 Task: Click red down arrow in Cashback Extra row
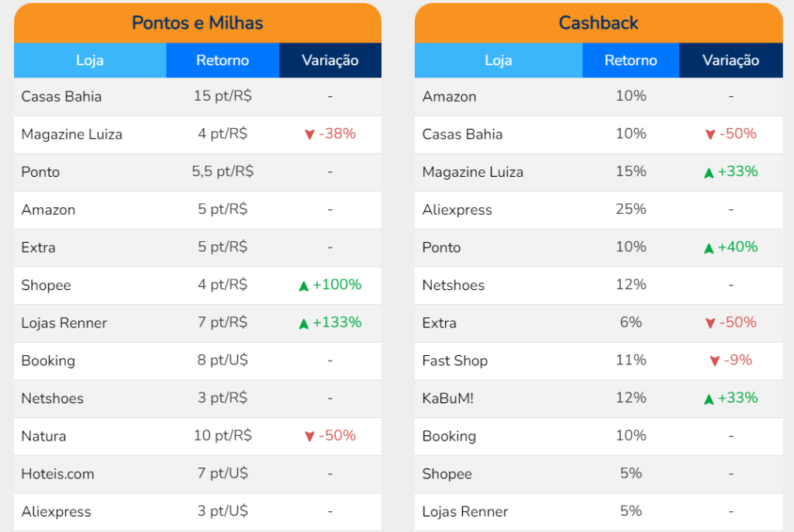coord(709,323)
